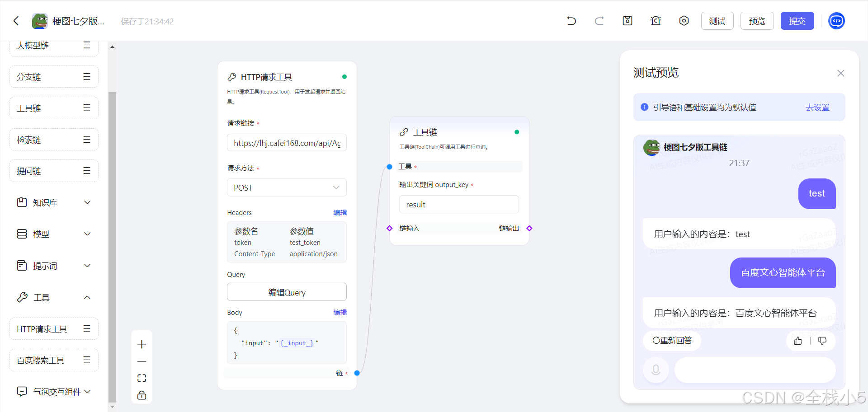
Task: Click the save icon in the top toolbar
Action: coord(627,21)
